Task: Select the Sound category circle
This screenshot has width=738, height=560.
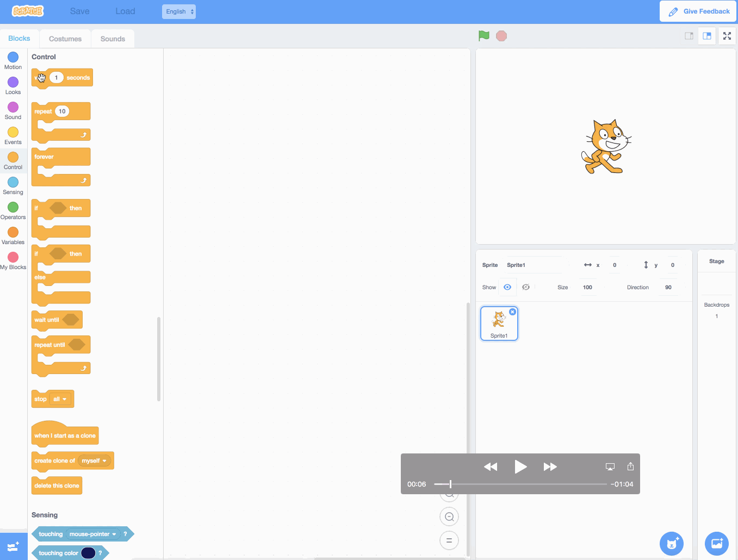Action: tap(13, 107)
